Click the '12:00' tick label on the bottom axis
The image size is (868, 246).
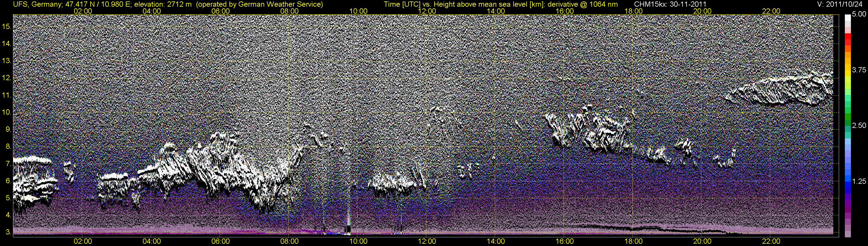pos(427,241)
